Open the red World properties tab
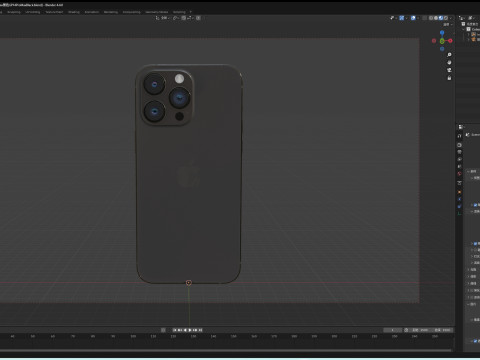This screenshot has width=480, height=360. point(459,173)
